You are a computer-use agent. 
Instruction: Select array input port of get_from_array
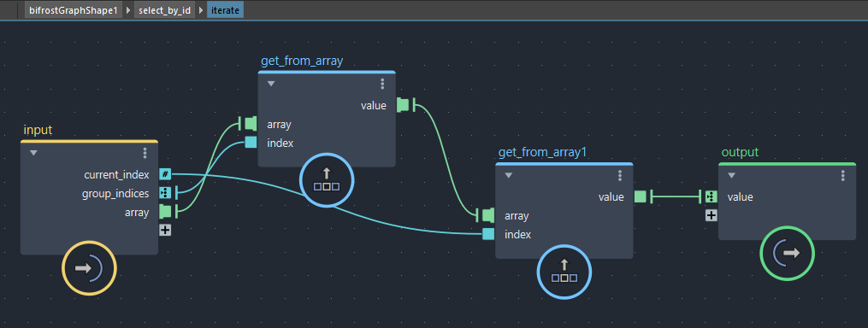251,123
